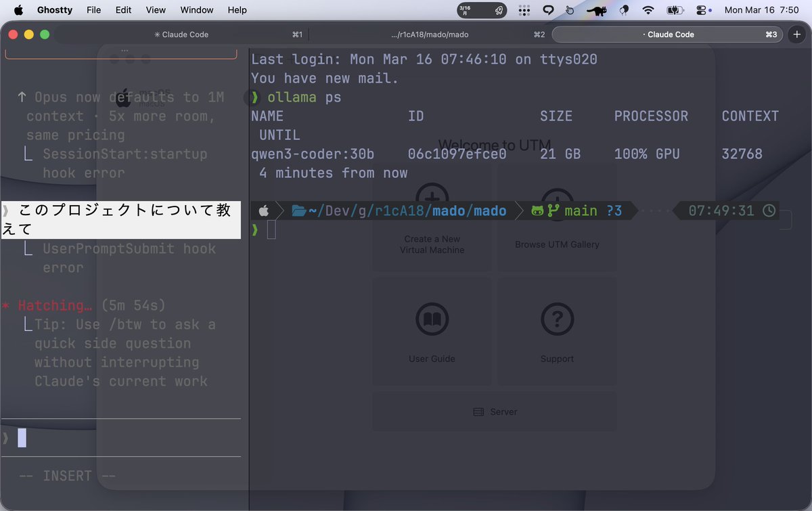Click the clock icon after 07:49:31
This screenshot has width=812, height=511.
point(769,211)
